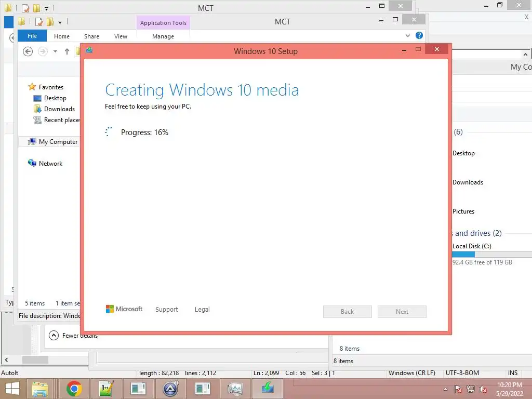Select the 'Progress: 16%' status text

coord(144,132)
